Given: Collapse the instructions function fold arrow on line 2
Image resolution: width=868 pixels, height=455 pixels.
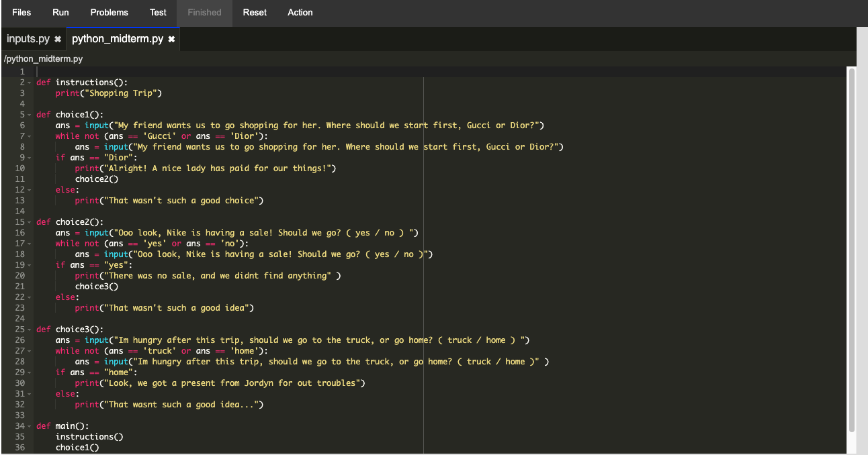Looking at the screenshot, I should pos(30,83).
